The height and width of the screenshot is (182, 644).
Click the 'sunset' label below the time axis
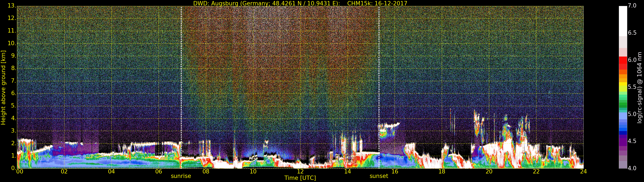[x=379, y=176]
